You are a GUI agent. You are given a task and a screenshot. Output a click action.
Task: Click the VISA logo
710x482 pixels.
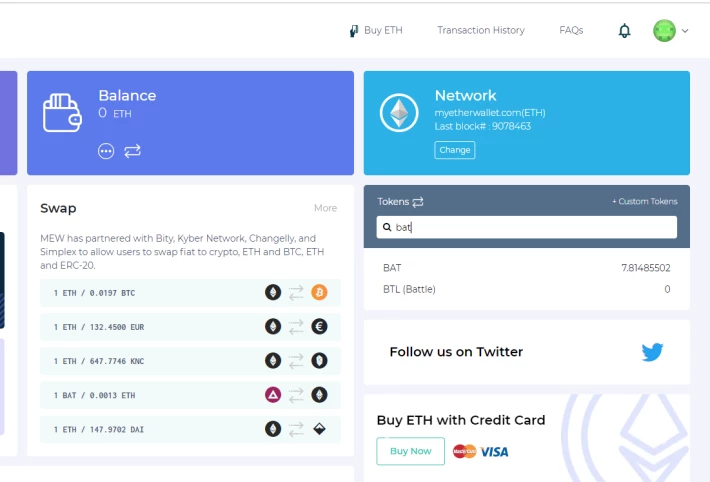click(494, 452)
